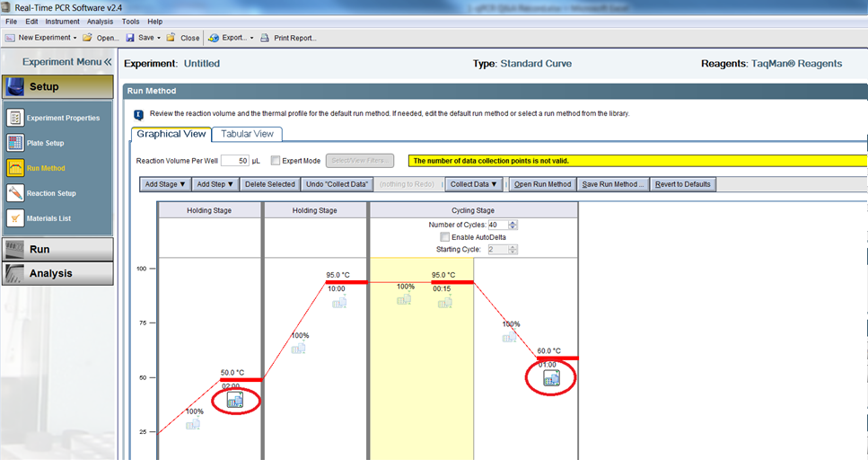This screenshot has height=460, width=868.
Task: Click ramp collection icon in second holding stage
Action: click(298, 348)
